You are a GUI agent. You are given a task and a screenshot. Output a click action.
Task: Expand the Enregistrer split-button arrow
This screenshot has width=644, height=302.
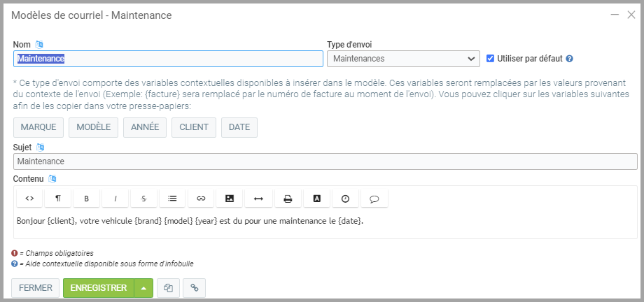pyautogui.click(x=143, y=287)
